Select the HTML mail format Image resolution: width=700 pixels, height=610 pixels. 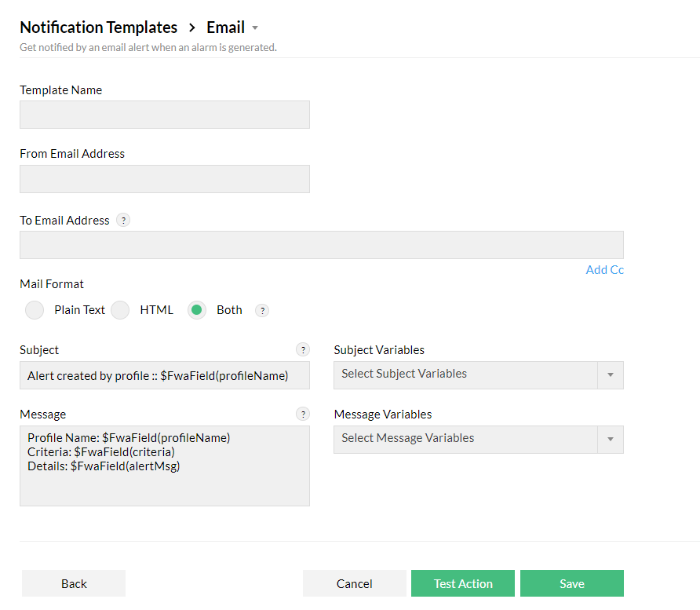click(x=120, y=310)
